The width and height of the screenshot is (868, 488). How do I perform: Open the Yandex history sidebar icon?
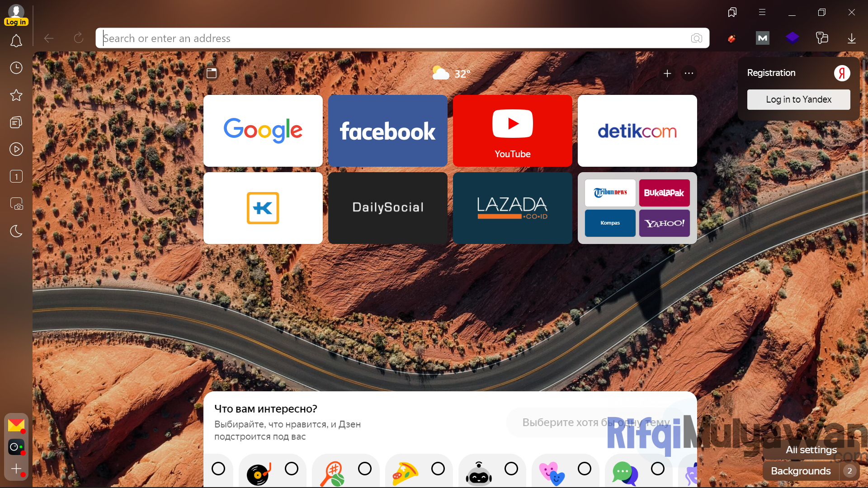16,67
